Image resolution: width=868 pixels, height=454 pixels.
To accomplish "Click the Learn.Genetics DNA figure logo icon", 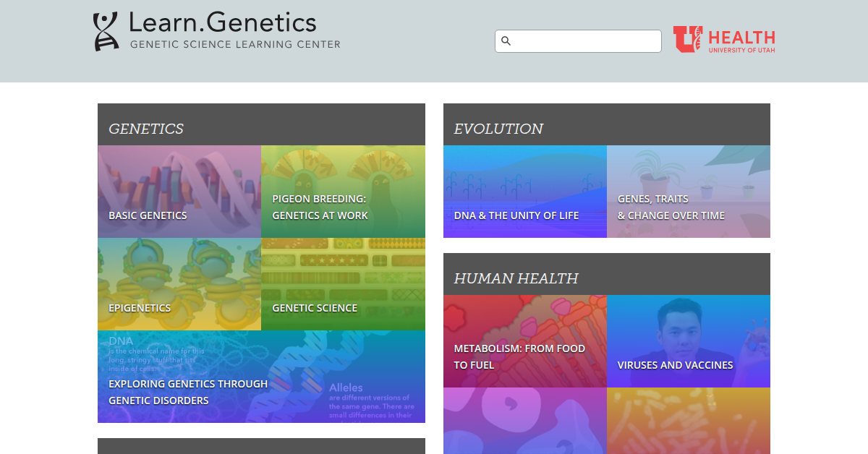I will click(105, 32).
